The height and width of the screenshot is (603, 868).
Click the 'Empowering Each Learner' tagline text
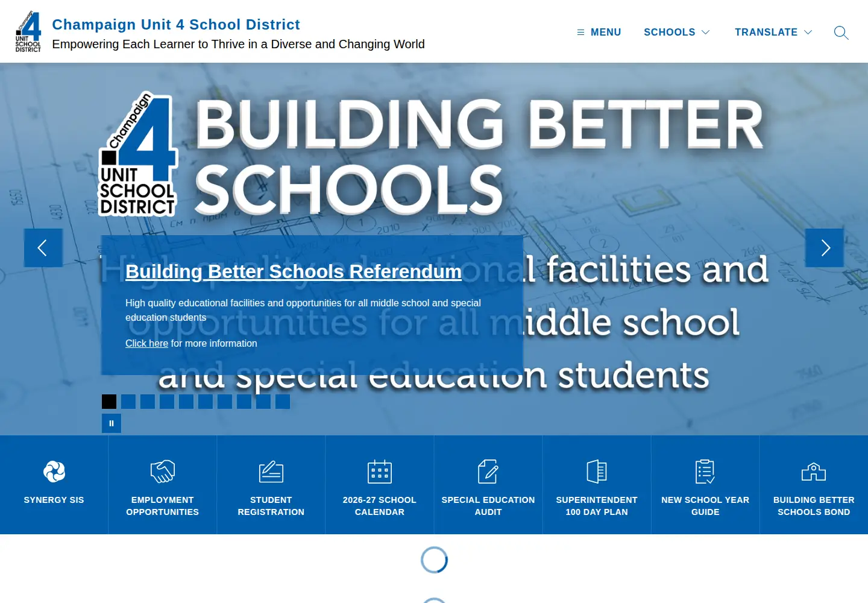coord(239,44)
